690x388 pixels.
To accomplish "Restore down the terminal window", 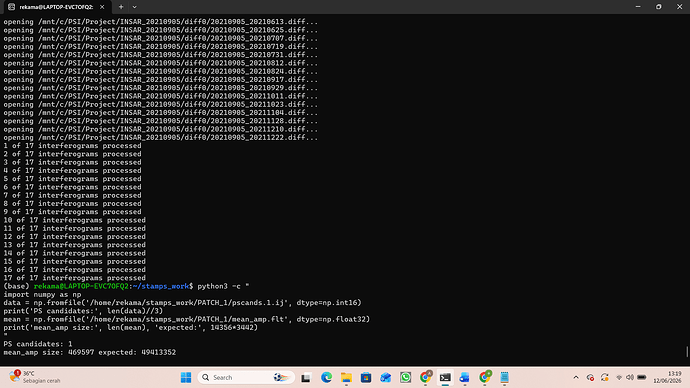I will 659,7.
